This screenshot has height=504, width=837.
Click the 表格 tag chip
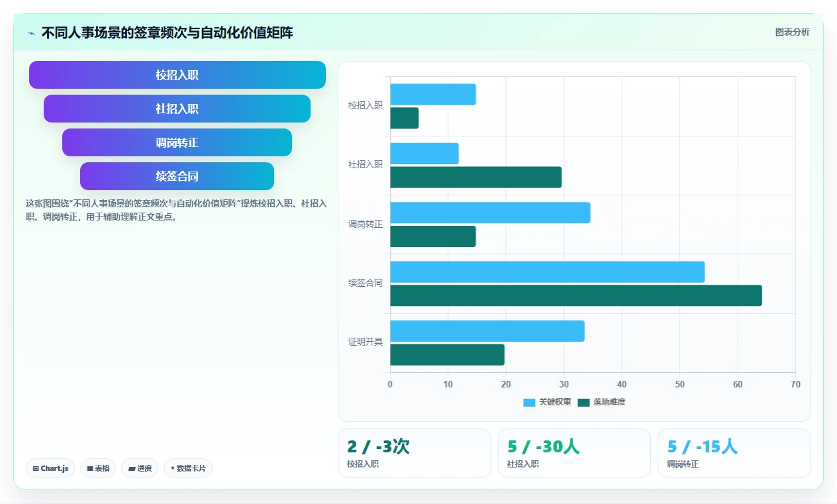98,468
